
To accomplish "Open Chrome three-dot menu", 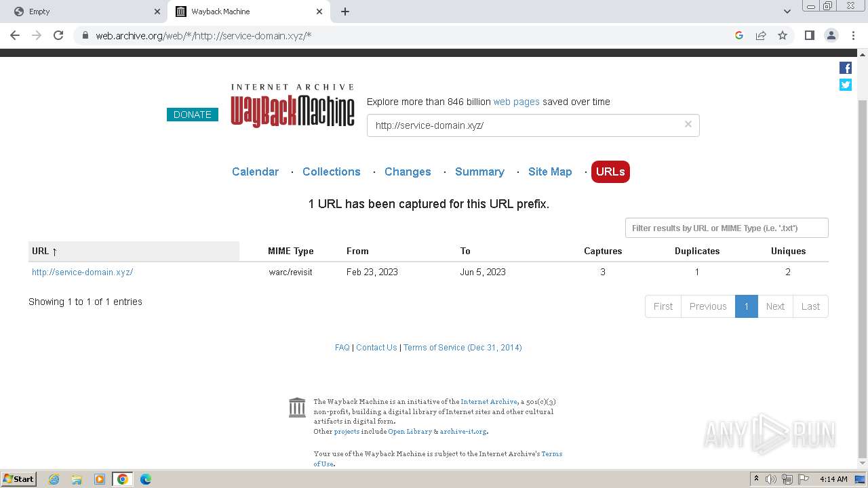I will 853,35.
